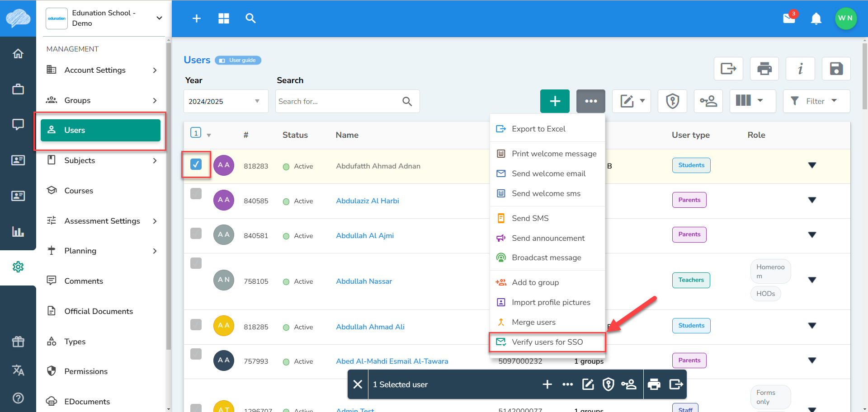Open the bar chart reports icon
Image resolution: width=868 pixels, height=412 pixels.
[18, 232]
